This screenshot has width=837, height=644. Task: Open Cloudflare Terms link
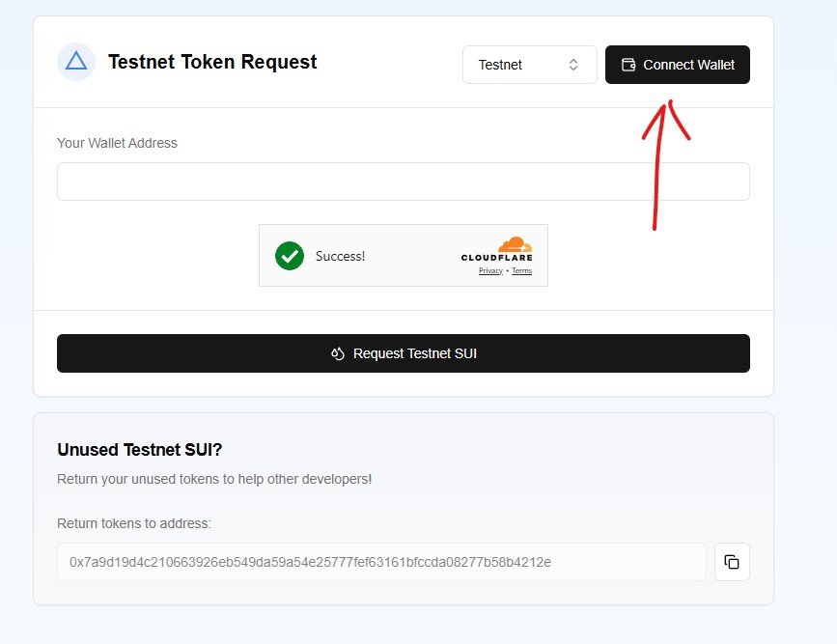tap(521, 270)
